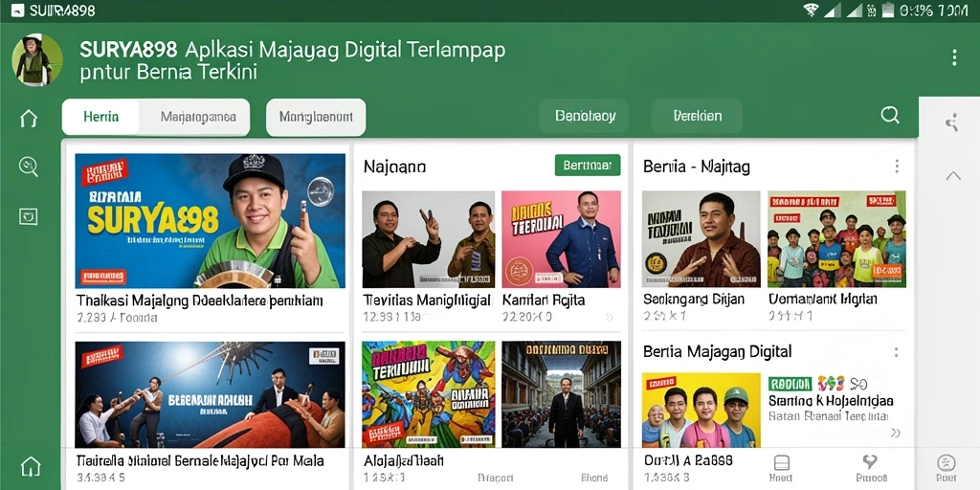Click the Dutlll A Ra8s8 title text
The height and width of the screenshot is (490, 980).
tap(688, 460)
